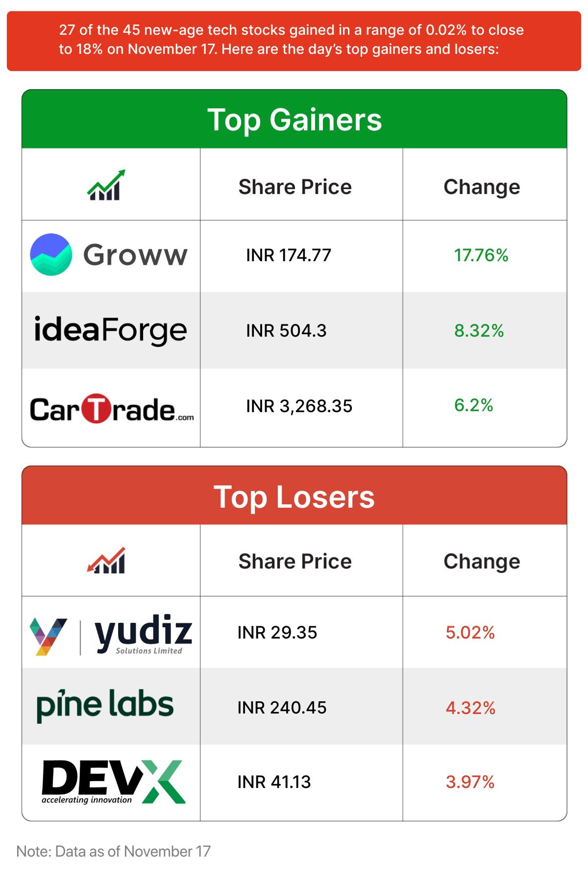Click ideaForge price INR 504.3
This screenshot has width=588, height=886.
[x=286, y=331]
